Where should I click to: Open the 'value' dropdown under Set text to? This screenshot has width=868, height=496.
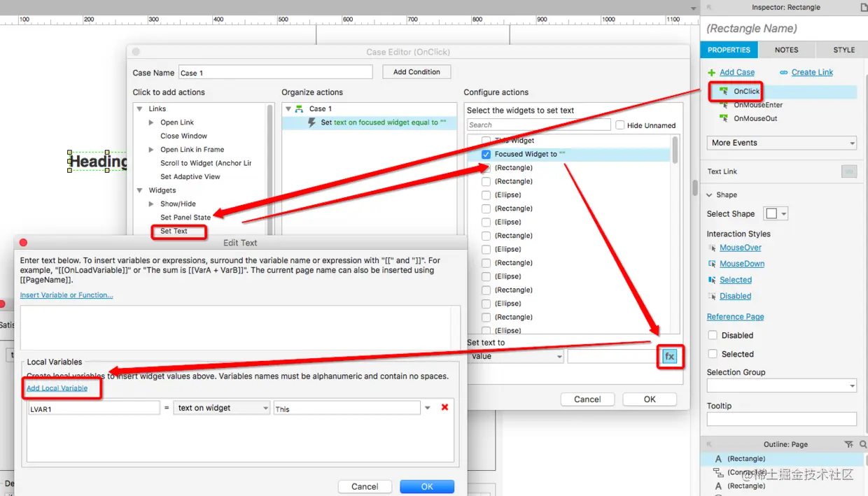[516, 356]
